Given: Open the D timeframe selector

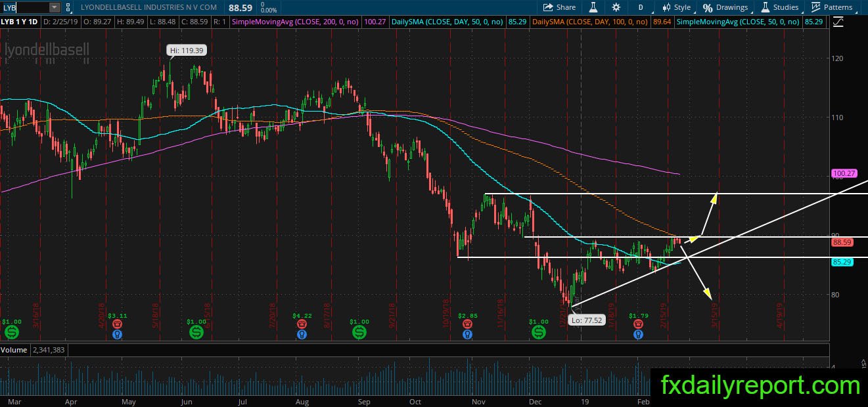Looking at the screenshot, I should click(x=641, y=7).
